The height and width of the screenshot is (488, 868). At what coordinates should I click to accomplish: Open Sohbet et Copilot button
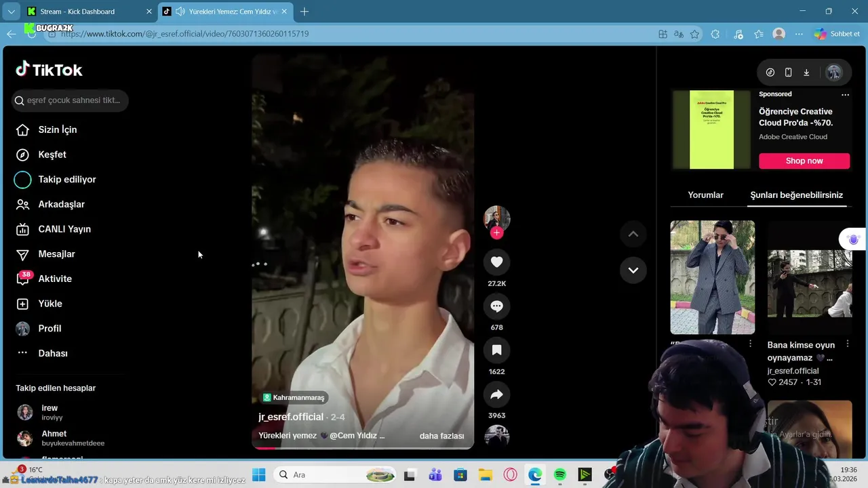tap(837, 34)
